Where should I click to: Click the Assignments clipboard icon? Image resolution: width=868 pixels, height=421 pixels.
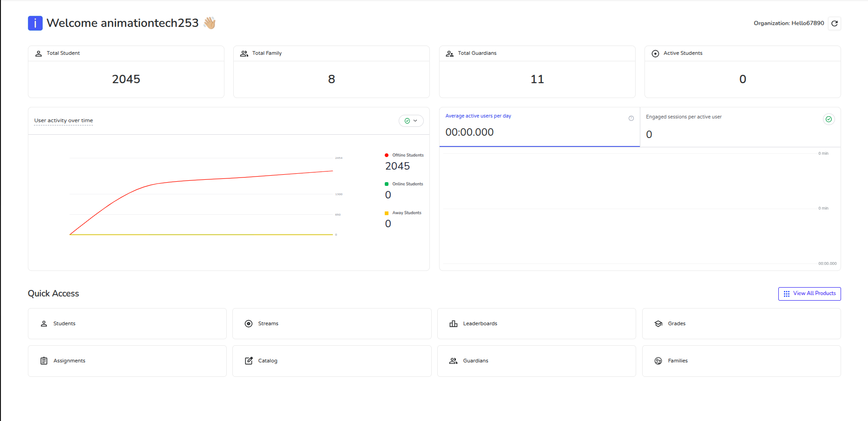click(44, 361)
